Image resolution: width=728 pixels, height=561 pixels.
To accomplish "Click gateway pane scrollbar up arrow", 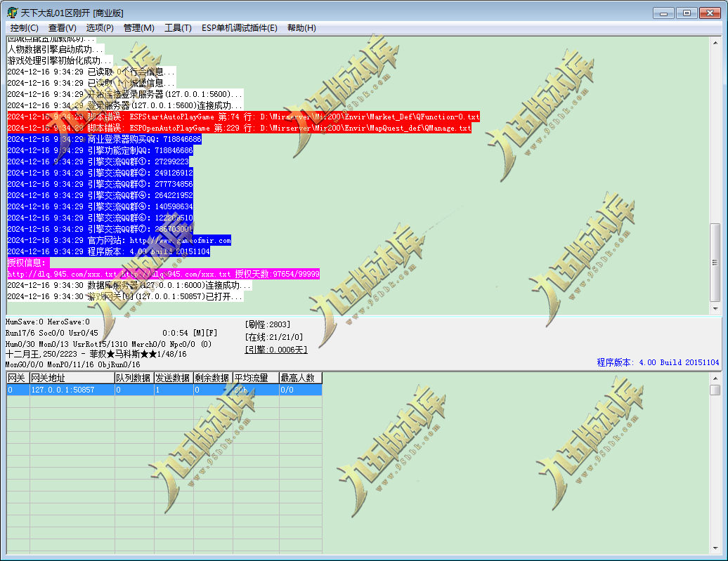I will tap(715, 378).
